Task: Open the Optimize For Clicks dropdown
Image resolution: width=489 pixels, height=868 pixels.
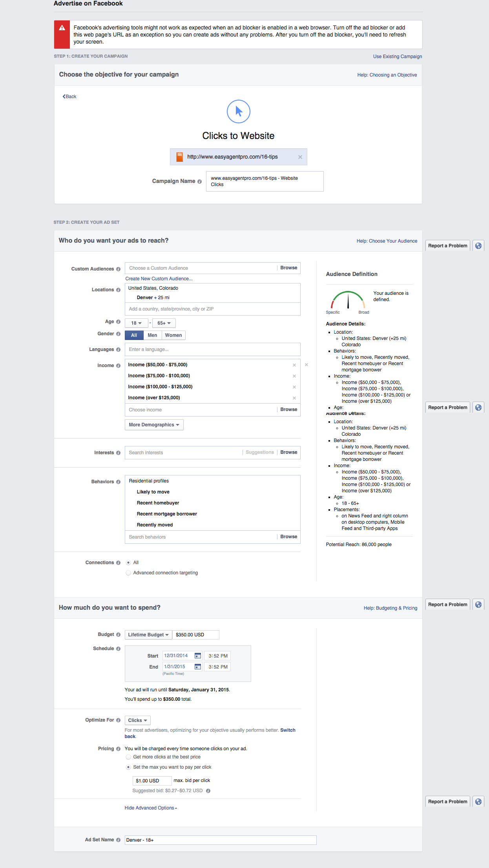Action: pos(138,720)
